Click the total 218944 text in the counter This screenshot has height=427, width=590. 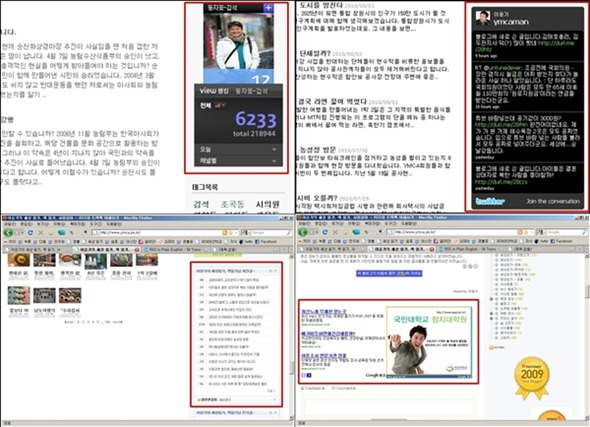point(254,134)
